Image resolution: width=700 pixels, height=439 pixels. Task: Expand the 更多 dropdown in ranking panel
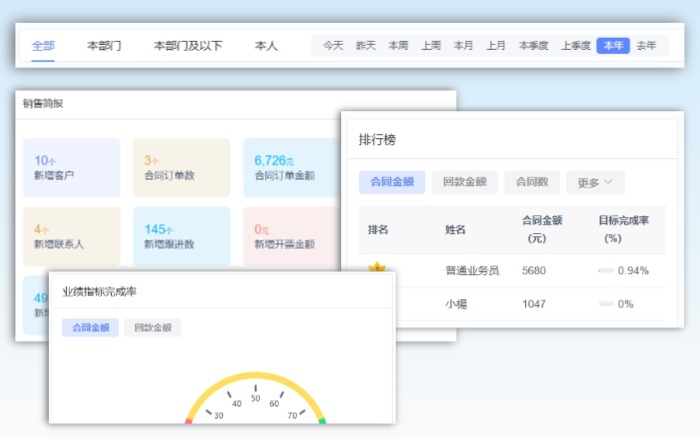click(x=595, y=182)
